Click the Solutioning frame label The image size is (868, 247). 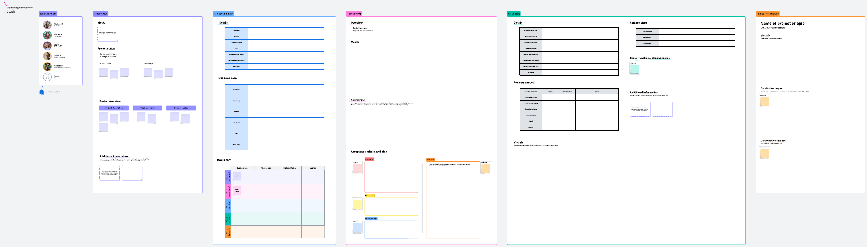tap(354, 14)
